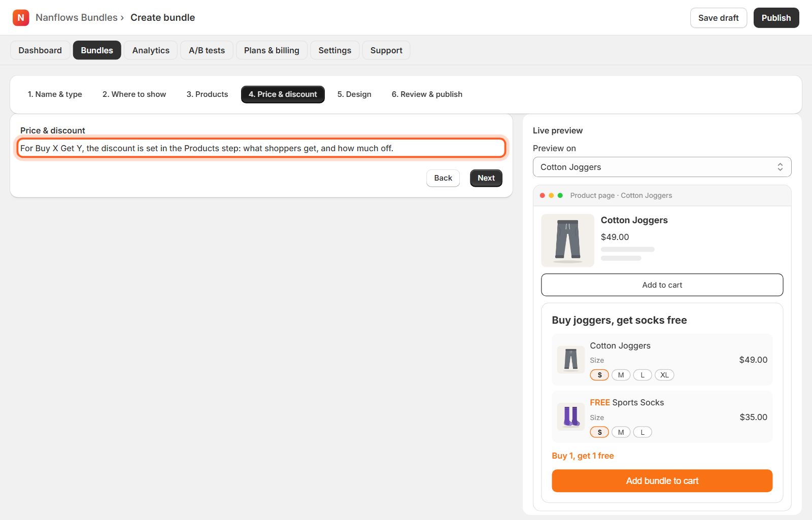Click the $49.00 price in the bundle row
This screenshot has height=520, width=812.
[753, 360]
